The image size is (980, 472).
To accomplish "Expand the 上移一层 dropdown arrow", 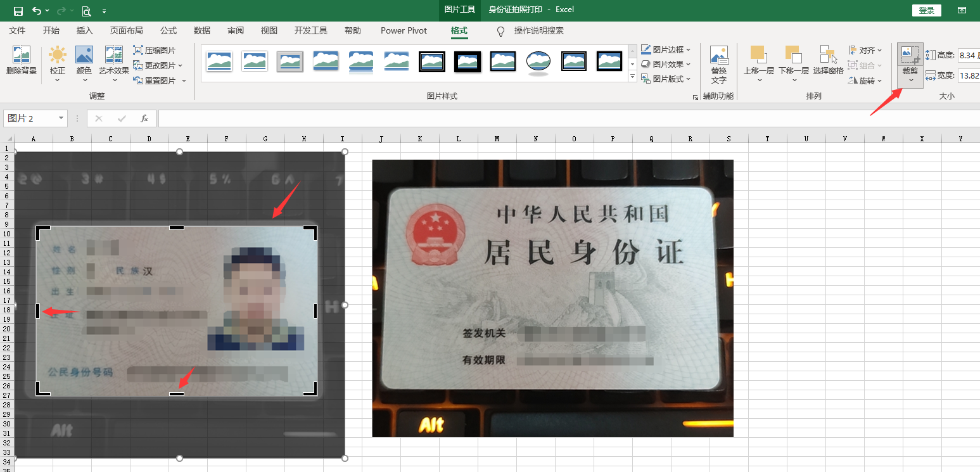I will (759, 80).
